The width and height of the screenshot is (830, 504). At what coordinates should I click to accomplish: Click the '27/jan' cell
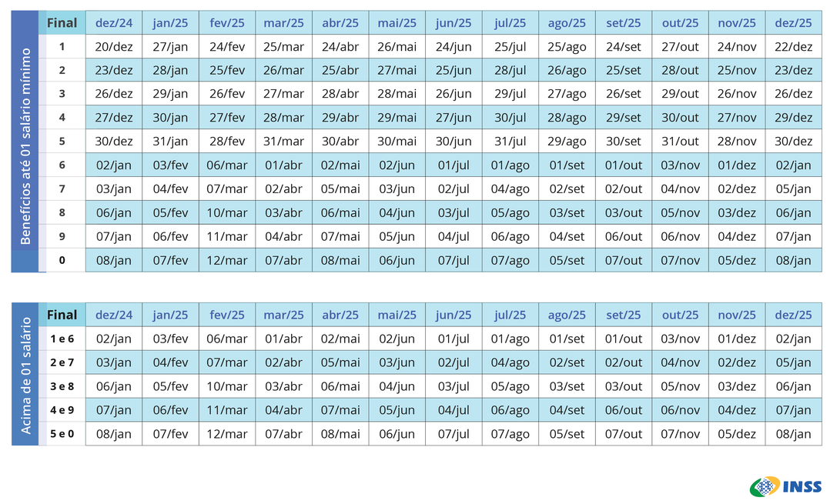pyautogui.click(x=170, y=46)
